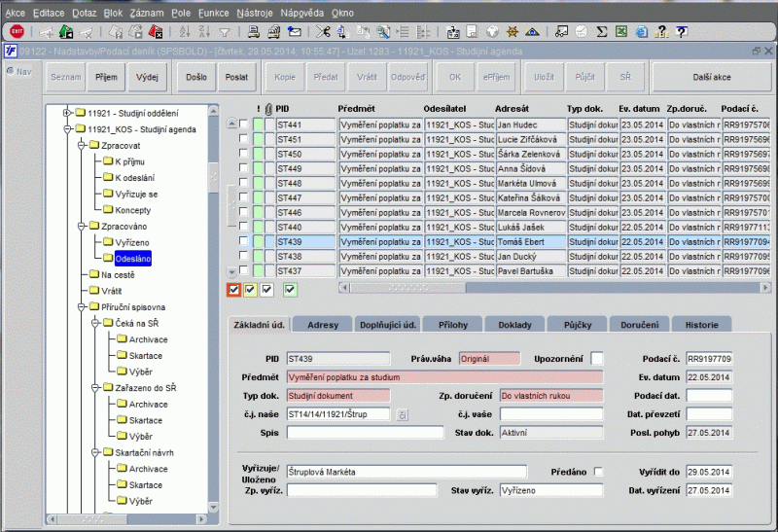The width and height of the screenshot is (778, 532).
Task: Tick the checkbox beside row ST439
Action: click(x=243, y=241)
